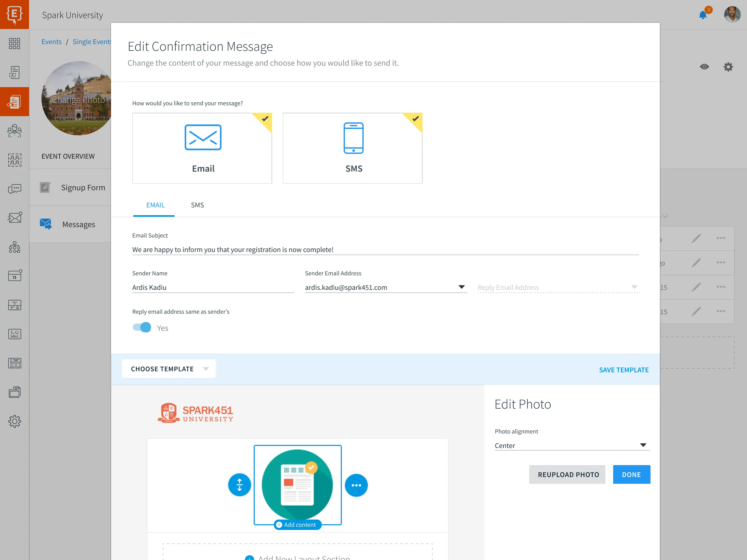Open the more options dots in last message row
The width and height of the screenshot is (747, 560).
click(x=721, y=311)
